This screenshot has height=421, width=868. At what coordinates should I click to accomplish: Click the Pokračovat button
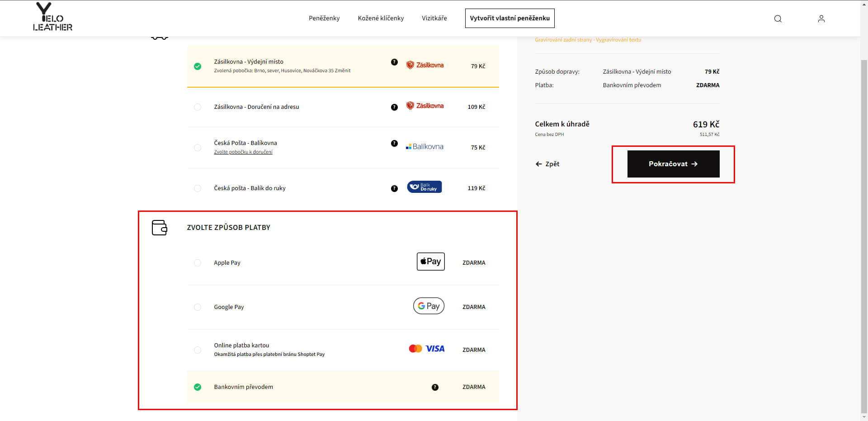point(673,164)
